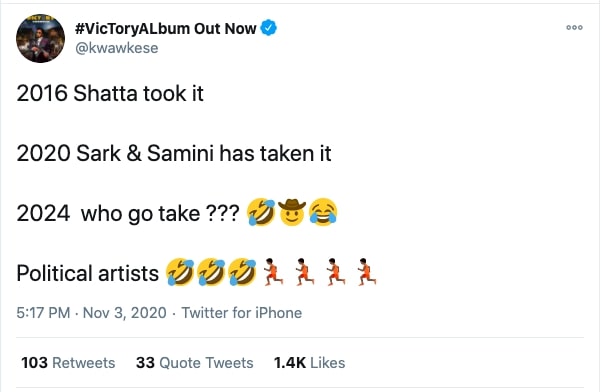
Task: Click the blue verified badge icon
Action: pos(269,28)
